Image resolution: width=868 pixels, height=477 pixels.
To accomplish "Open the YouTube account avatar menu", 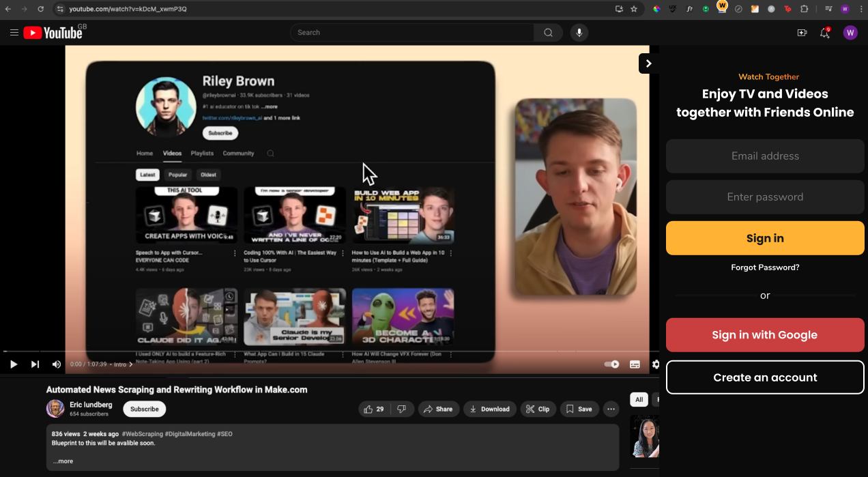I will tap(850, 33).
